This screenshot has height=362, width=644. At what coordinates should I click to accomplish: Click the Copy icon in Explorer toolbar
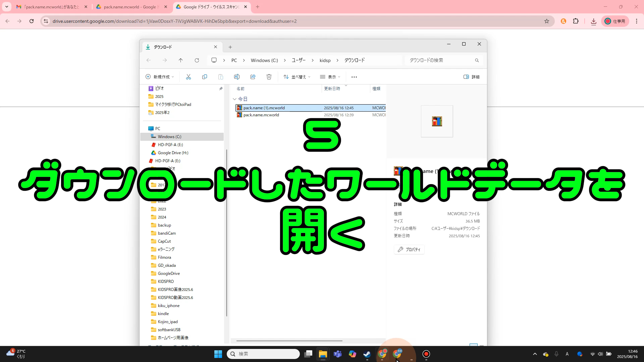click(x=204, y=77)
